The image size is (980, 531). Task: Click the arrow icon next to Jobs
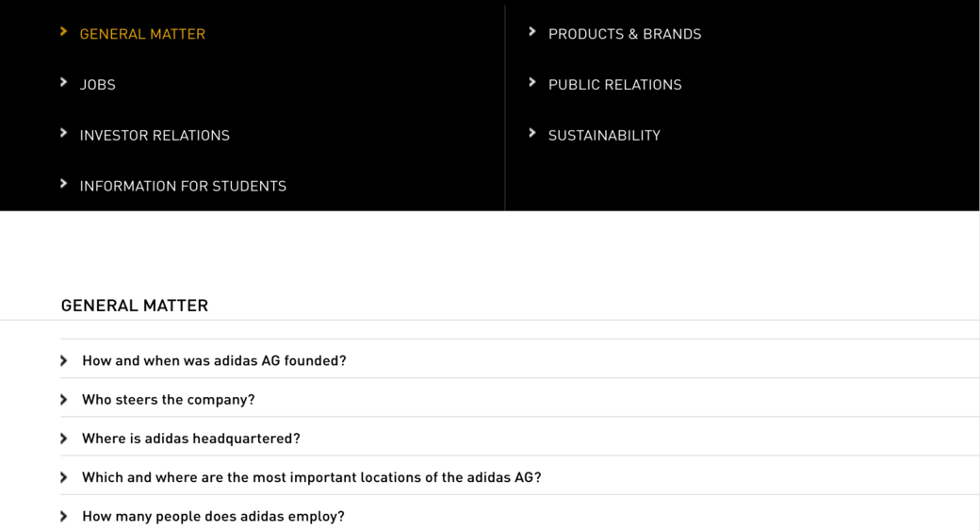pos(63,83)
